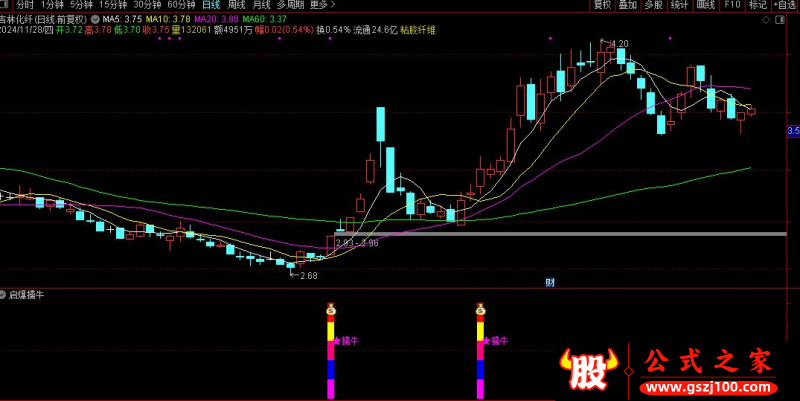Select the 15分钟 period tab
The height and width of the screenshot is (401, 800).
113,5
